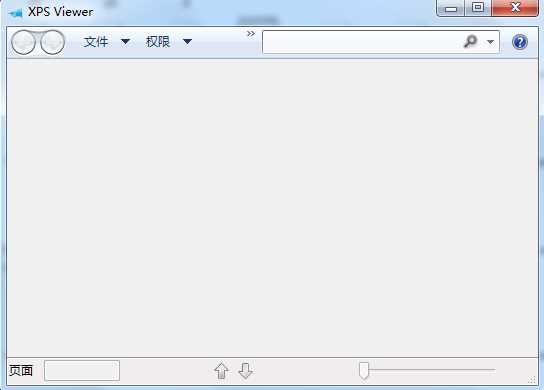Click the forward navigation round button
Viewport: 544px width, 390px height.
tap(52, 42)
